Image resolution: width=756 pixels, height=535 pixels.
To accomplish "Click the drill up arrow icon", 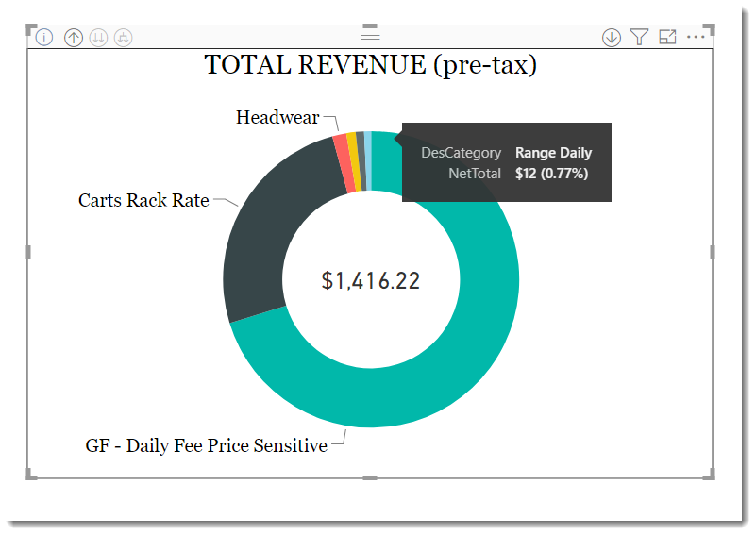I will coord(74,38).
